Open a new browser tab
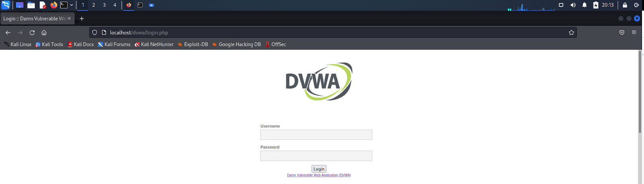Viewport: 644px width, 184px height. click(x=82, y=18)
